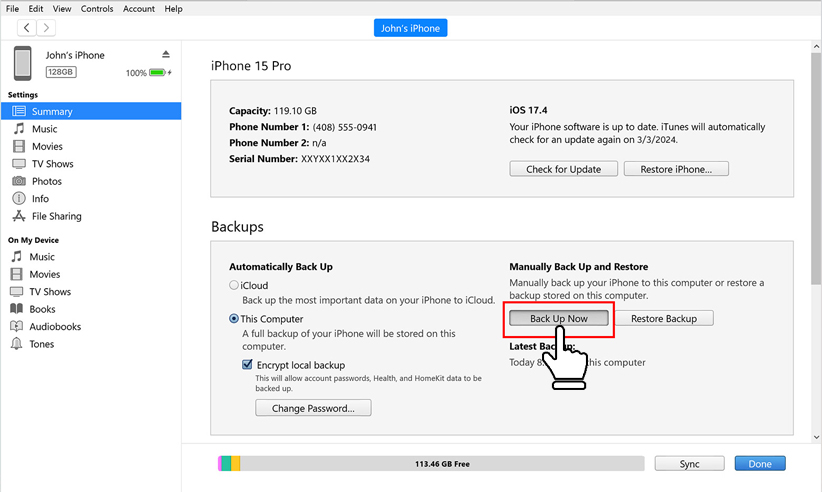Open the Tones bell icon
Viewport: 822px width, 492px height.
coord(17,344)
